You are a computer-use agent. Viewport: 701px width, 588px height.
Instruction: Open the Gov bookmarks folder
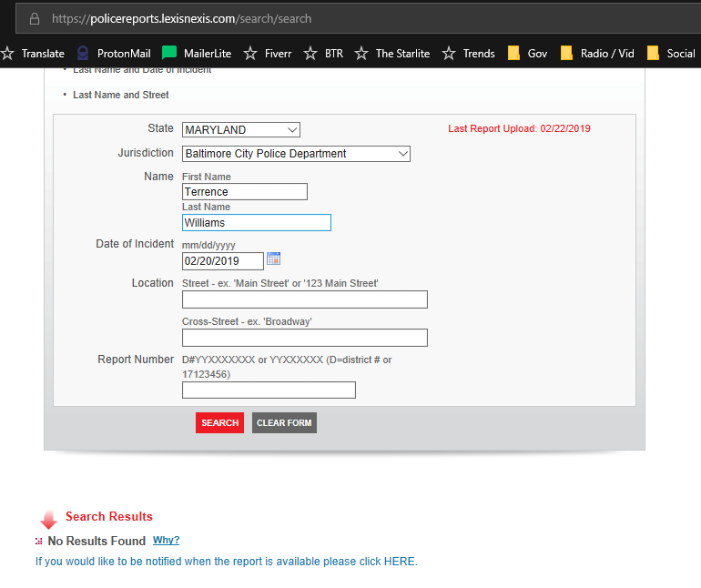pos(528,54)
